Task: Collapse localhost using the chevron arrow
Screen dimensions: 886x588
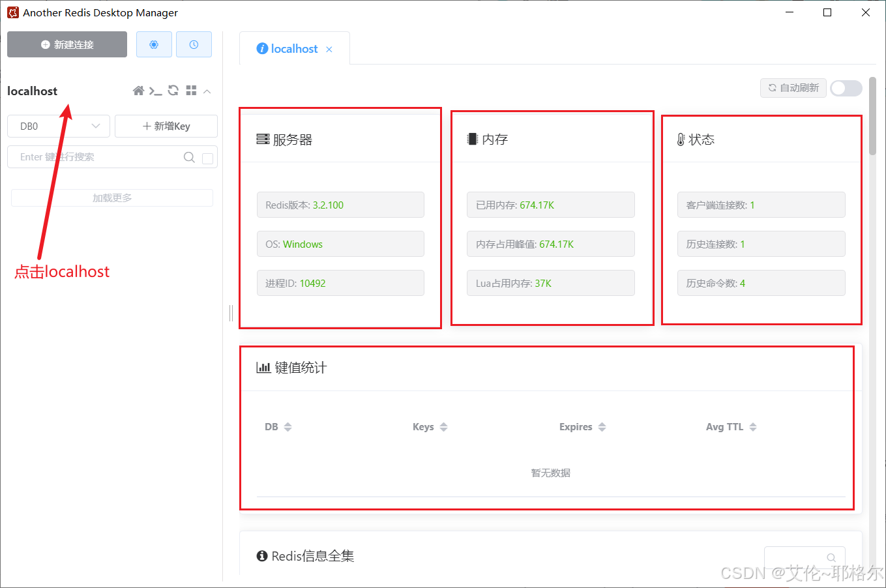Action: click(207, 91)
